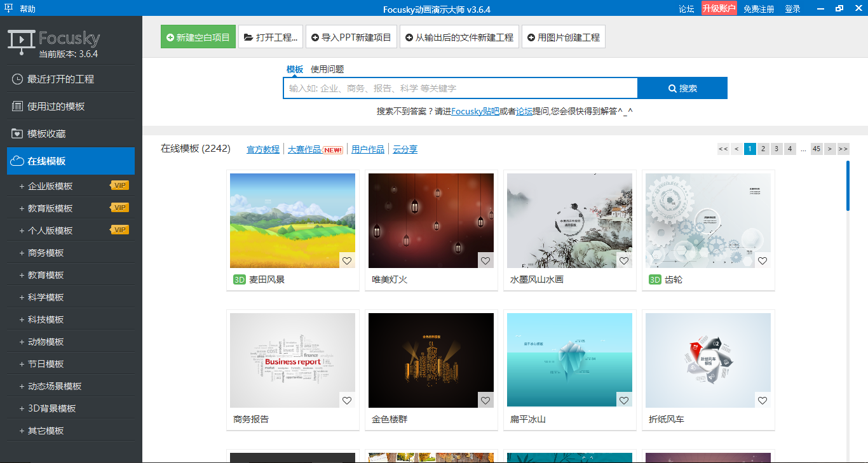
Task: Open 使用过的模板 in the sidebar
Action: pyautogui.click(x=71, y=106)
